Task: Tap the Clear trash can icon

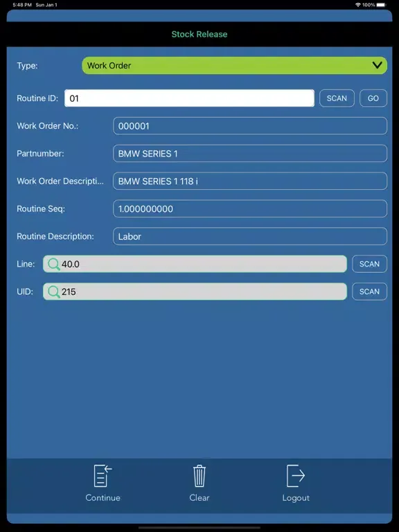Action: [x=199, y=476]
